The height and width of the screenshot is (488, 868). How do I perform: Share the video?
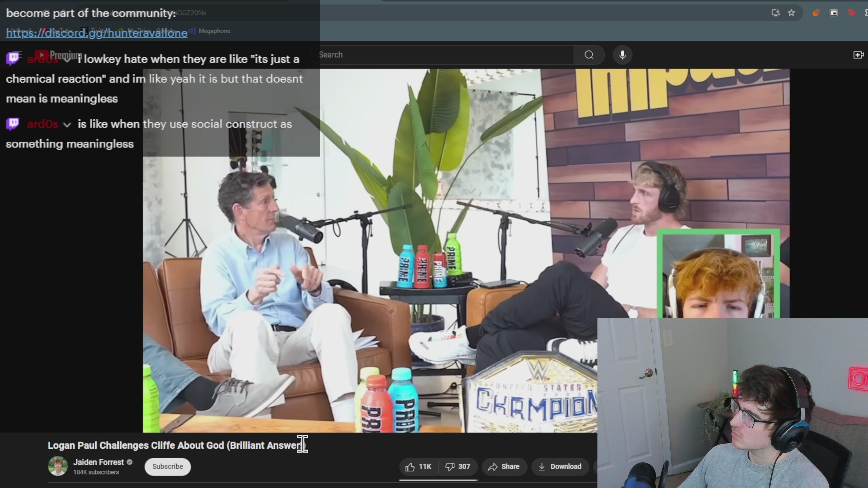point(504,467)
